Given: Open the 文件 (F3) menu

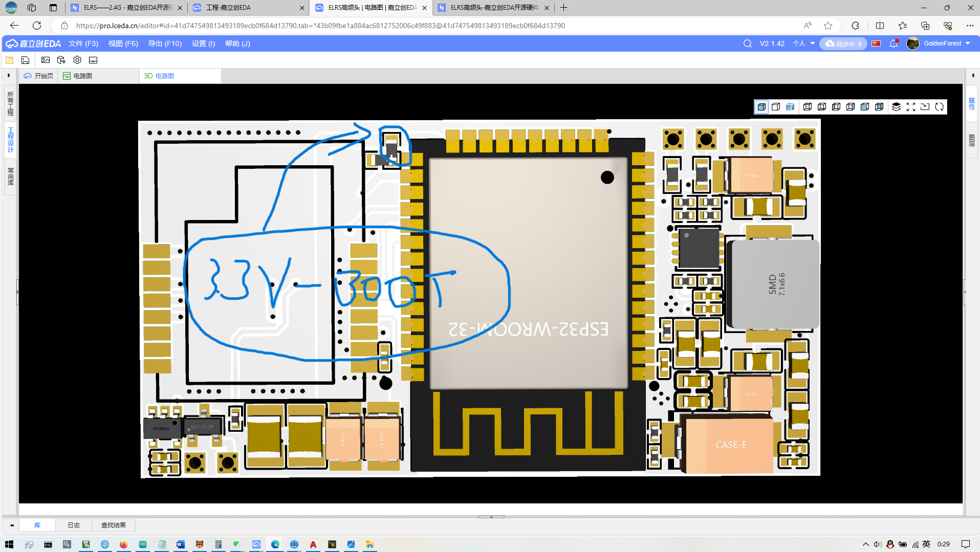Looking at the screenshot, I should point(83,43).
